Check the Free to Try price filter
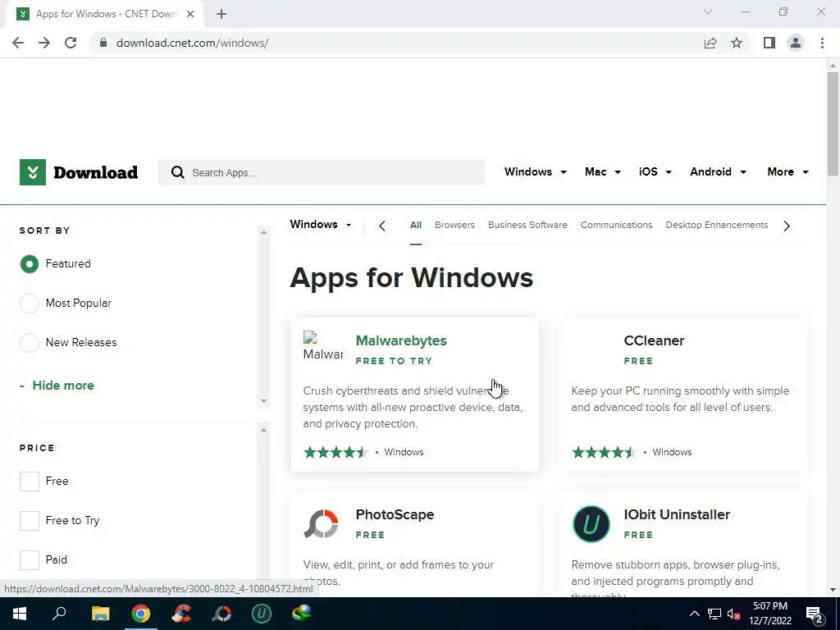This screenshot has width=840, height=630. point(30,520)
